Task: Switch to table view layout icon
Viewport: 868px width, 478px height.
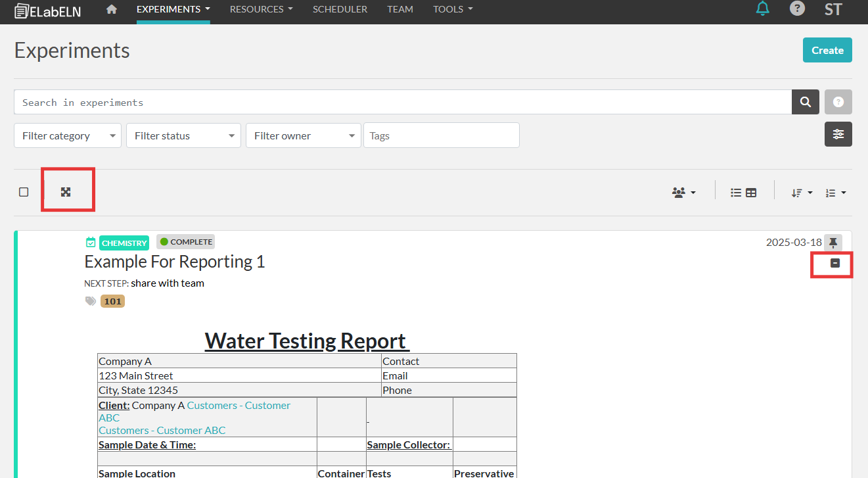Action: coord(751,193)
